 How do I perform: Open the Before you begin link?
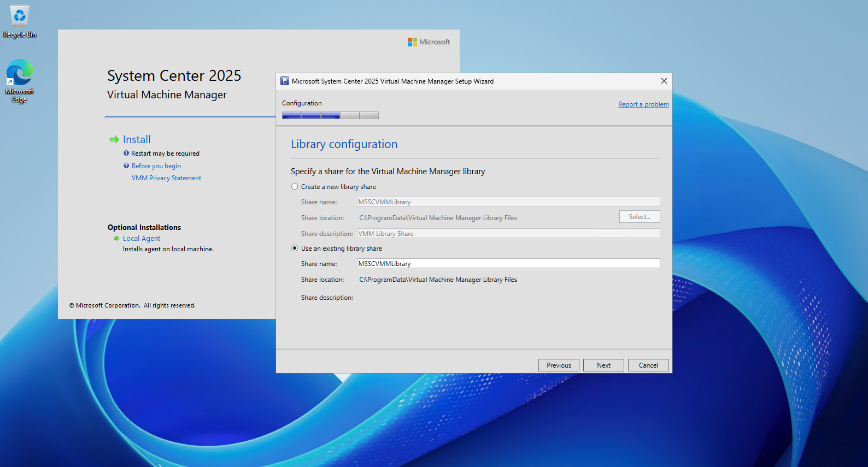click(x=156, y=166)
